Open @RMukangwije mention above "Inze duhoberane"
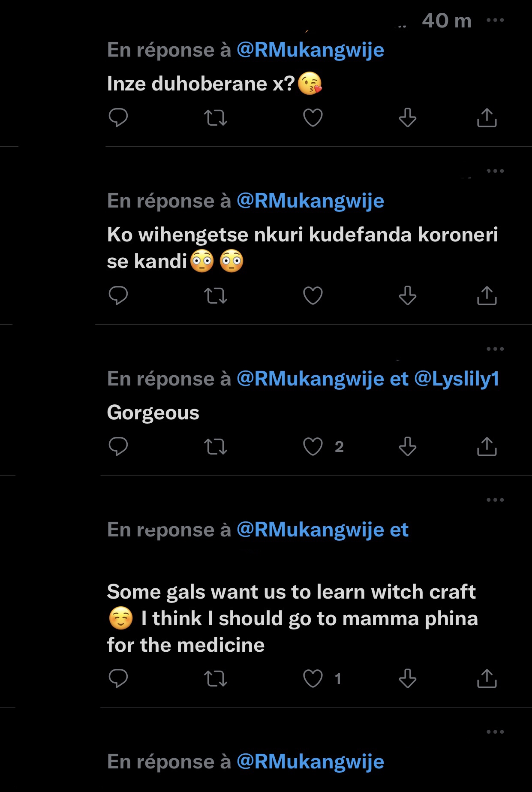Image resolution: width=532 pixels, height=792 pixels. [x=310, y=50]
